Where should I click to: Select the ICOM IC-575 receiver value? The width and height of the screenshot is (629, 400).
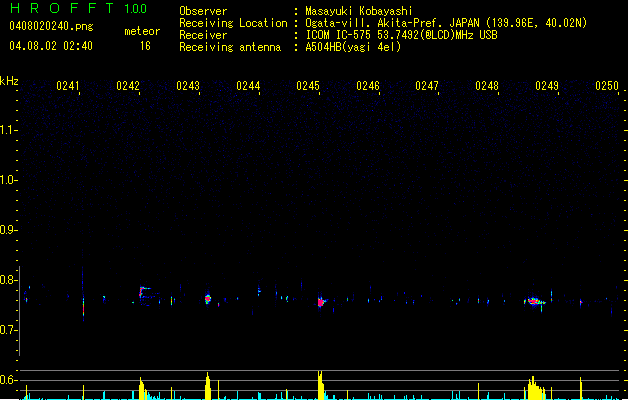pos(401,35)
